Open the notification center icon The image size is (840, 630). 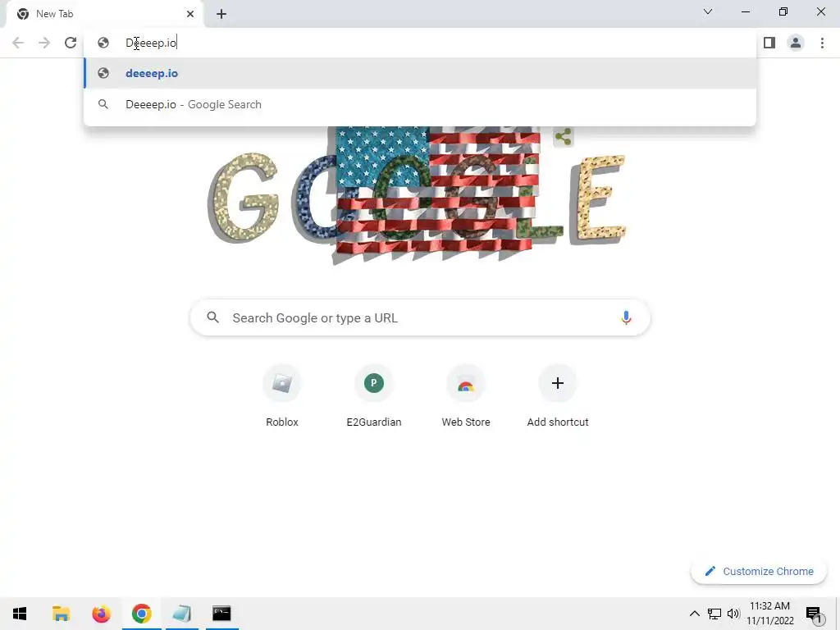pyautogui.click(x=813, y=614)
